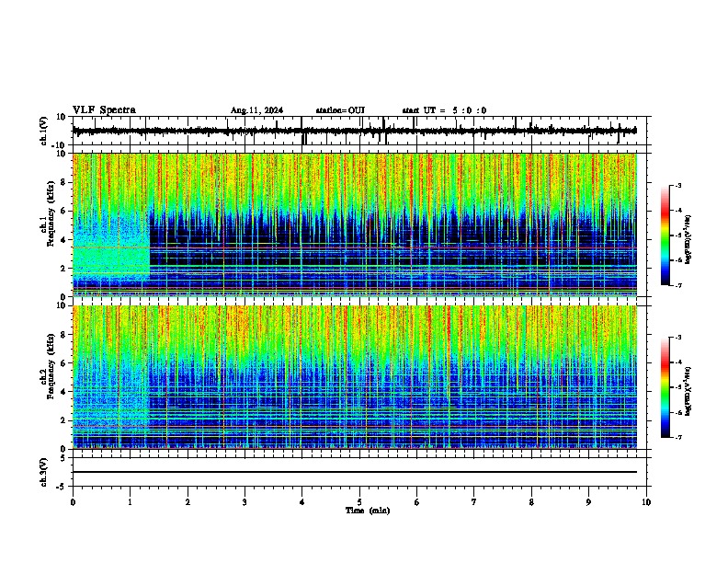Click the 'station=OUI' header text

[340, 110]
